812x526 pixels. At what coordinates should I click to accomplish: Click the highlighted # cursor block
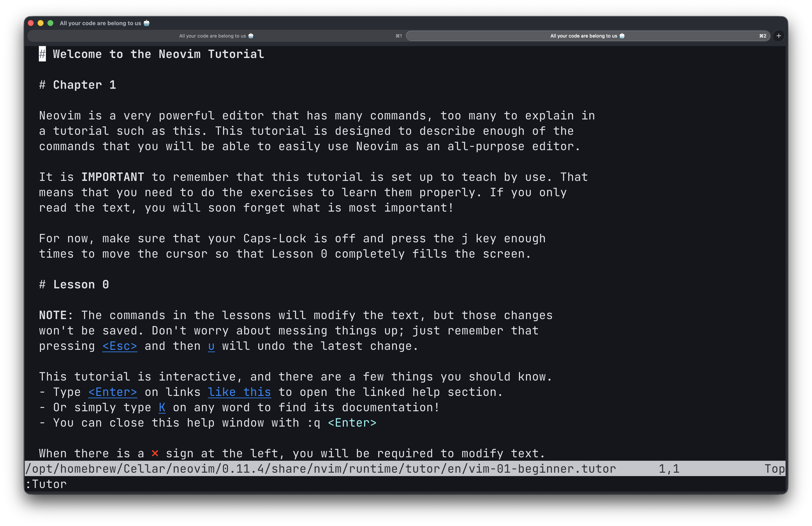click(x=42, y=54)
